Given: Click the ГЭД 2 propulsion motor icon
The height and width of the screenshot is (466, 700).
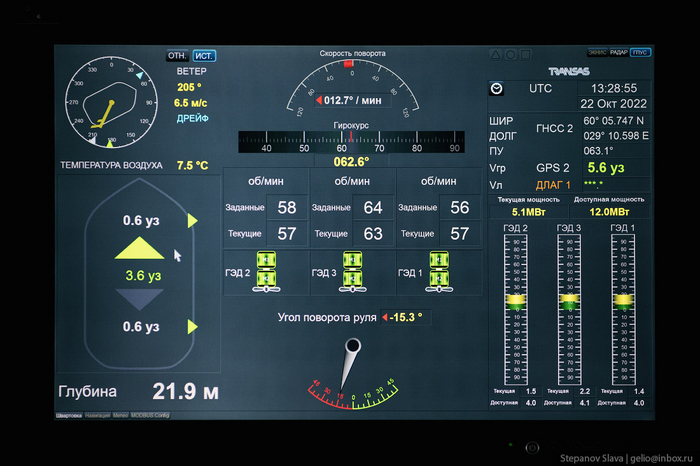Looking at the screenshot, I should point(266,273).
